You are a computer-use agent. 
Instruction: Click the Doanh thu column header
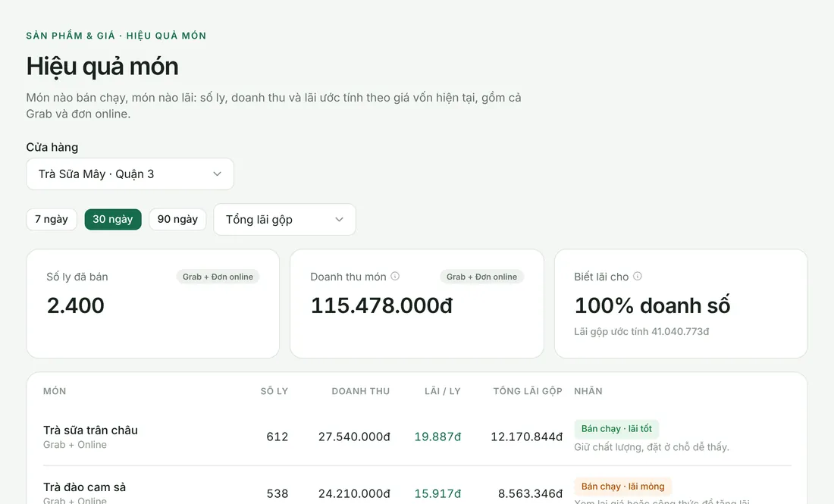click(361, 391)
